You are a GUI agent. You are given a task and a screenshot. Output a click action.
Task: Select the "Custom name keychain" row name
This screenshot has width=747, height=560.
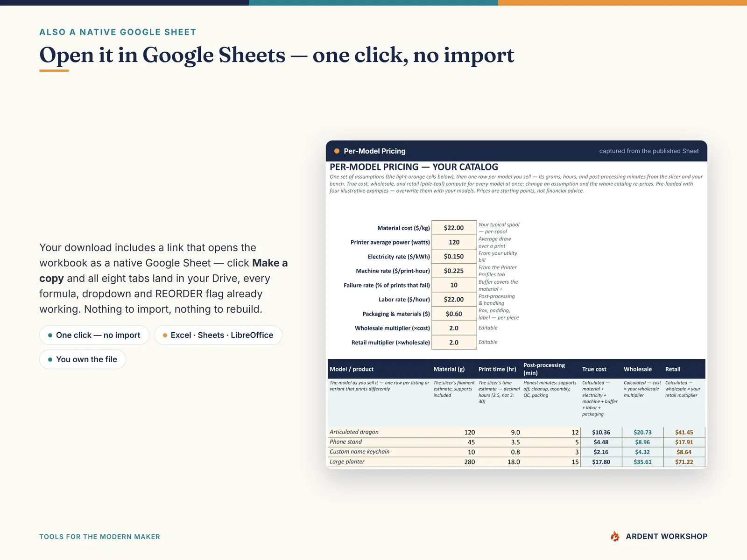click(359, 452)
